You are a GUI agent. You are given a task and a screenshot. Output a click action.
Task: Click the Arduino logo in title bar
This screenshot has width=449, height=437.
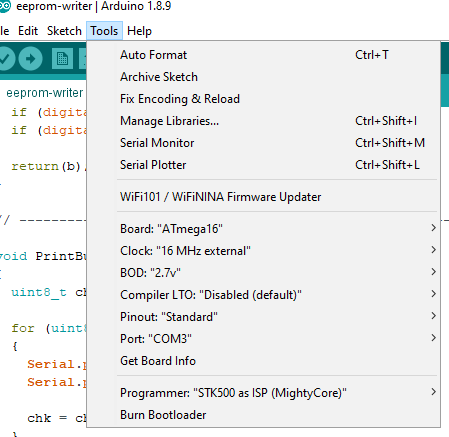(5, 6)
